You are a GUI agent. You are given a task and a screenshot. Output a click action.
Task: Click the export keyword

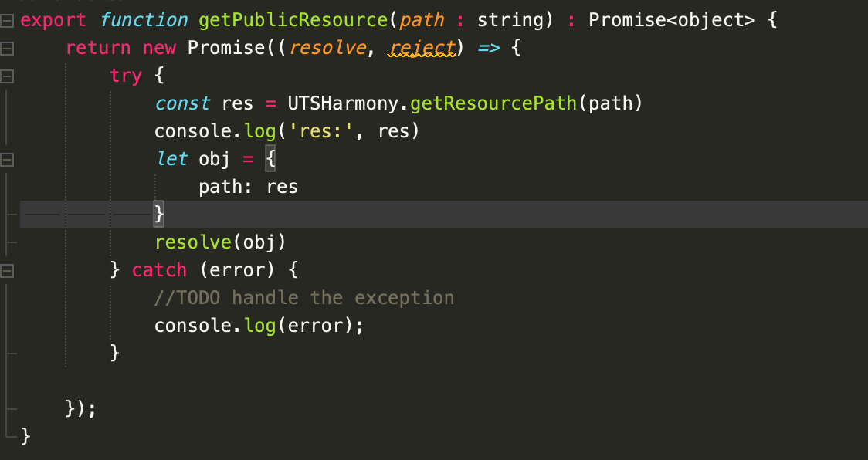point(53,21)
